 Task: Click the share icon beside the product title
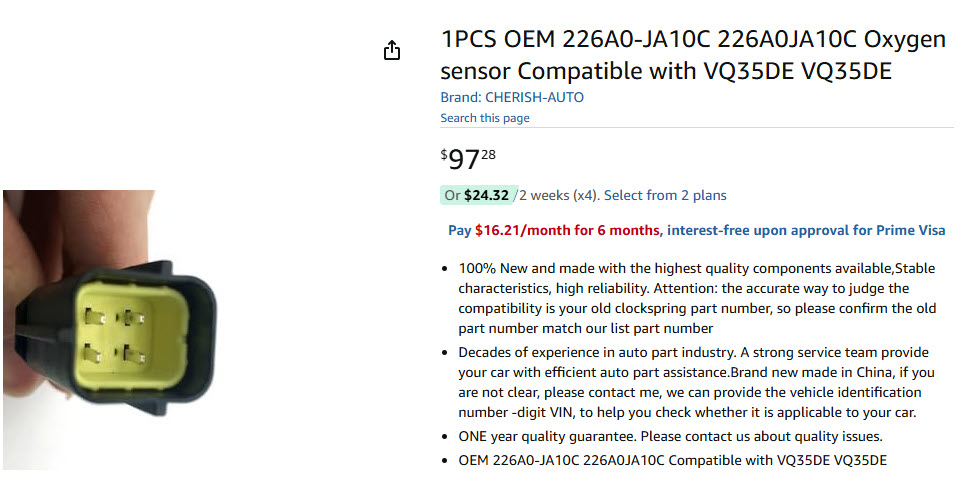coord(392,50)
